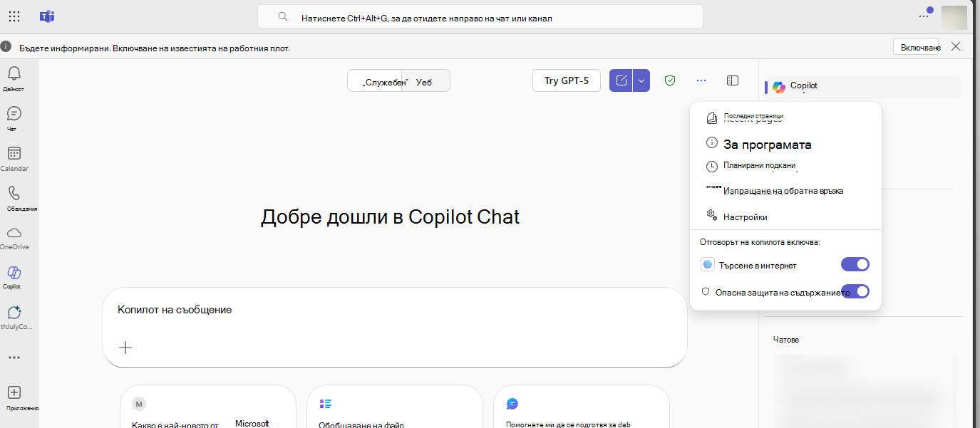Click the Чатове section heading

pos(786,340)
